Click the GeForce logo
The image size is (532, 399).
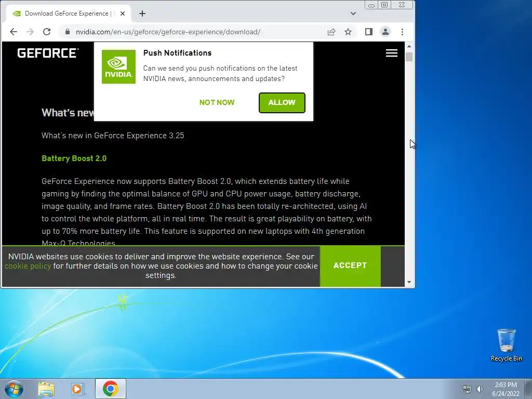click(48, 53)
